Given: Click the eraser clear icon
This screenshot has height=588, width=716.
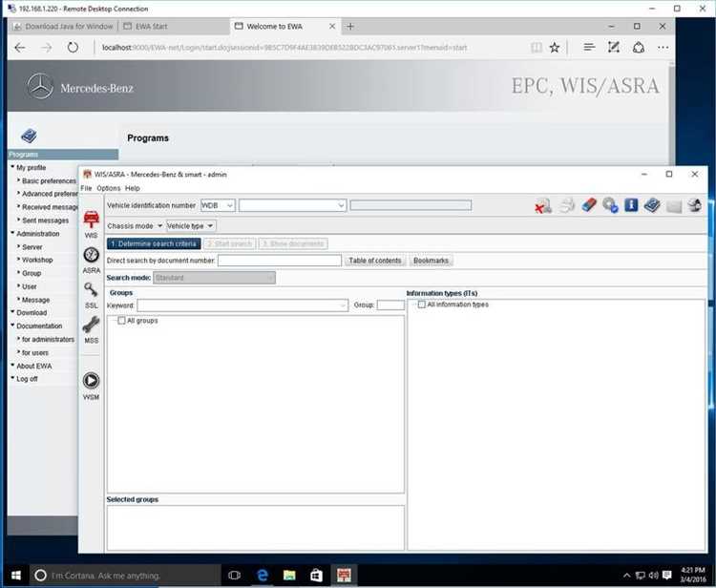Looking at the screenshot, I should click(589, 205).
